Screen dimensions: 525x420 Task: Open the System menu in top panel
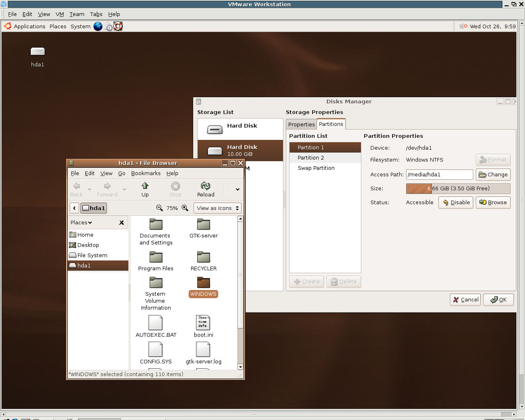[x=80, y=26]
